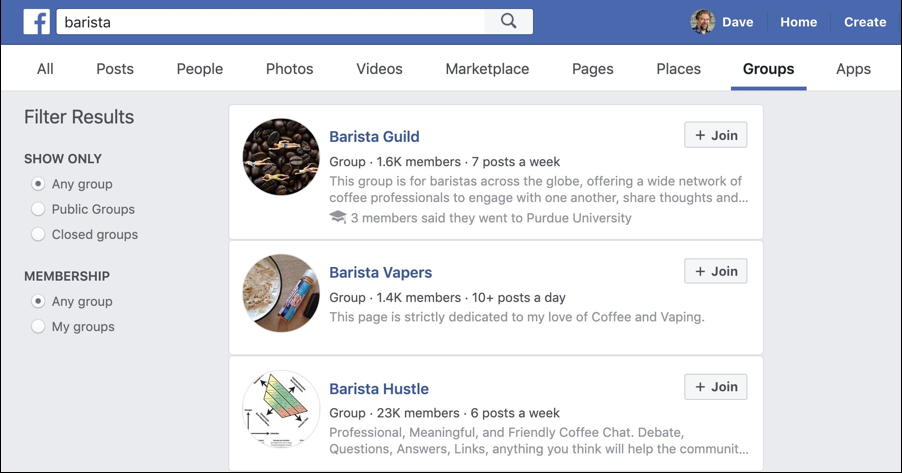Open Barista Guild coffee beans thumbnail
The height and width of the screenshot is (473, 902).
point(281,157)
